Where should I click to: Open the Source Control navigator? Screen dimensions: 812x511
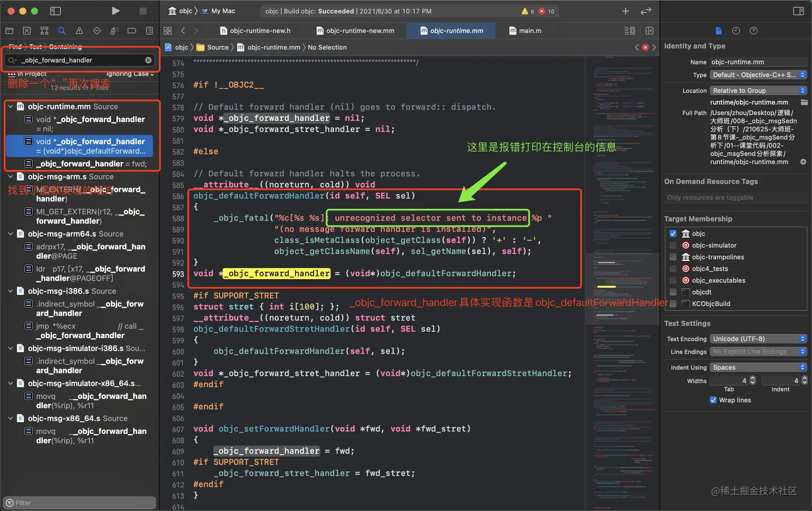[x=27, y=31]
